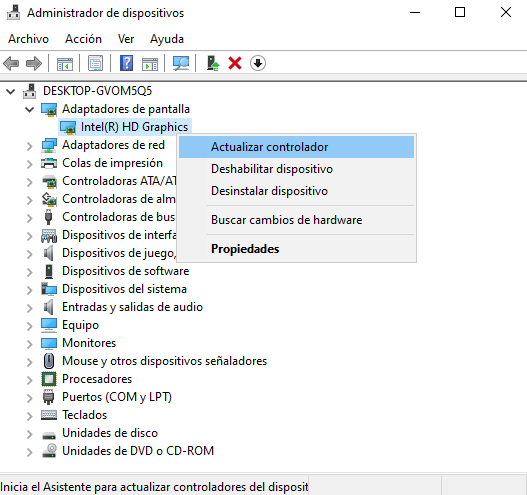Screen dimensions: 527x495
Task: Click the Device Manager title bar icon
Action: pos(13,13)
